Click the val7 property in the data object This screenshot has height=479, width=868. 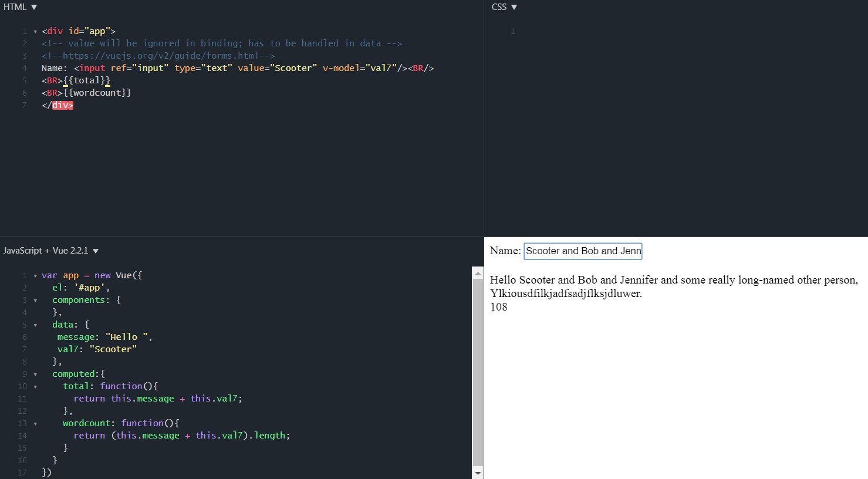coord(65,349)
